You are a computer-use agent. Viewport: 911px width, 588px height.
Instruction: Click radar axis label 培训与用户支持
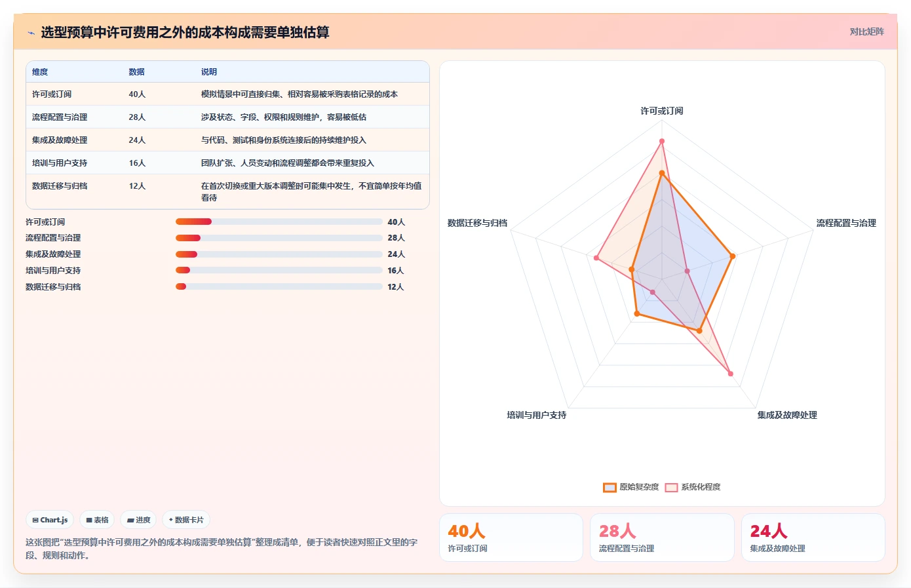[536, 415]
